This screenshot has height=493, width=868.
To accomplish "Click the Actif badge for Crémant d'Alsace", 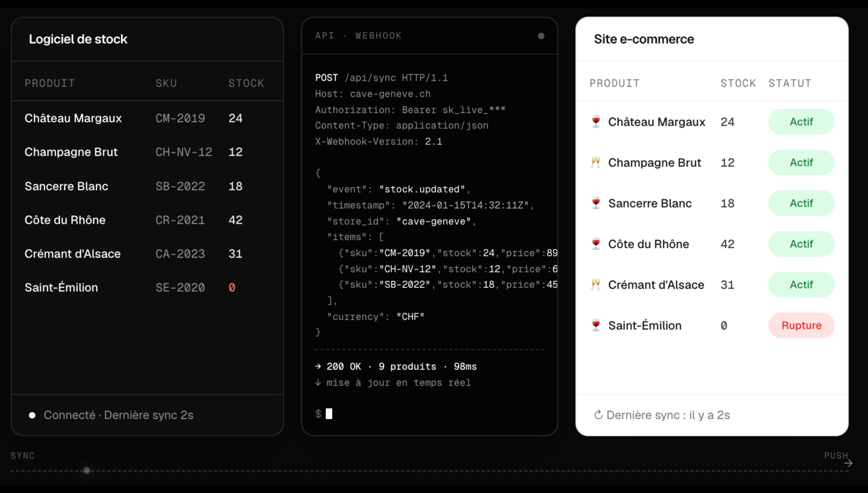I will (801, 284).
